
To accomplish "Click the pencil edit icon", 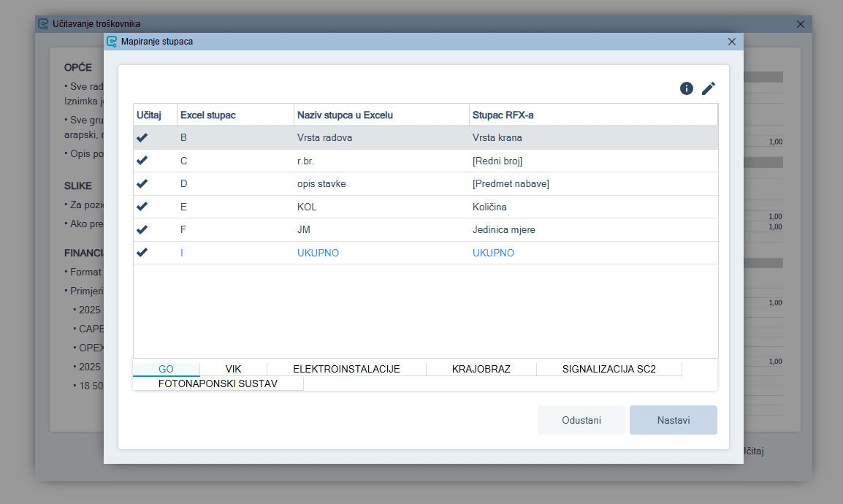I will coord(709,88).
